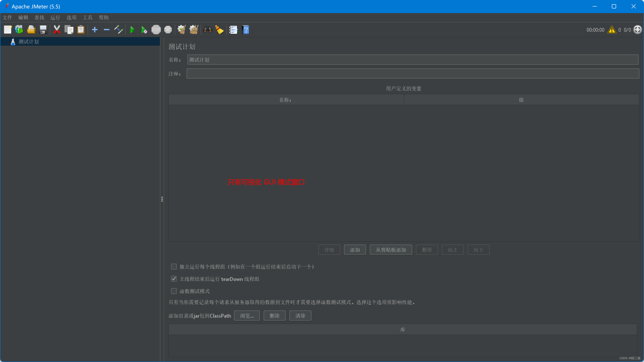Click the blue plus Expand all icon
The width and height of the screenshot is (644, 362).
coord(95,30)
